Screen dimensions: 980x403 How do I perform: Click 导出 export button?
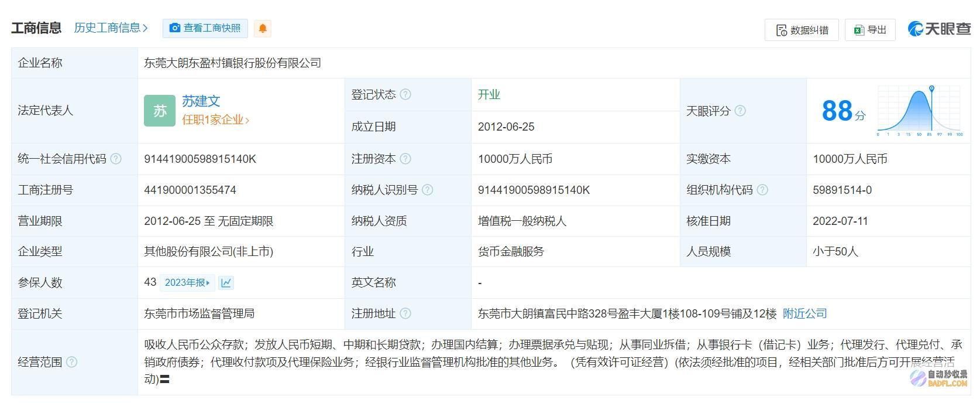point(870,30)
